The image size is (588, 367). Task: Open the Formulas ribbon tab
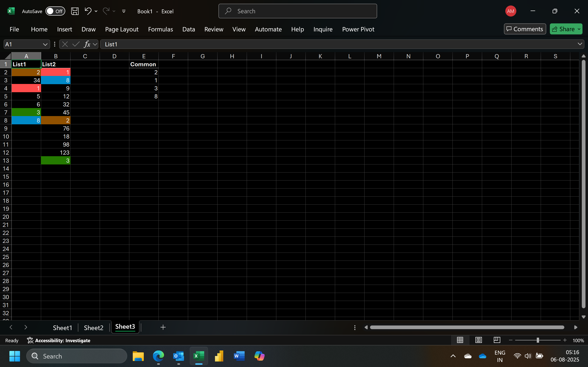tap(160, 29)
